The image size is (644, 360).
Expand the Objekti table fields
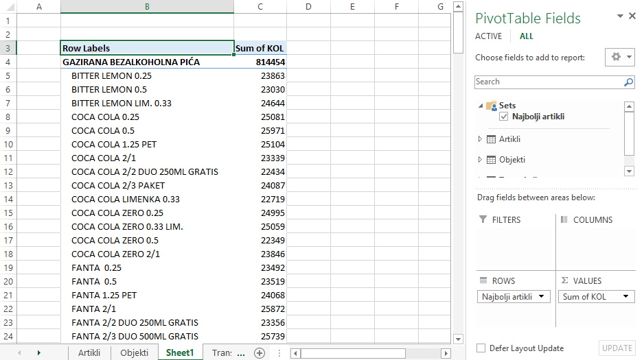[480, 160]
